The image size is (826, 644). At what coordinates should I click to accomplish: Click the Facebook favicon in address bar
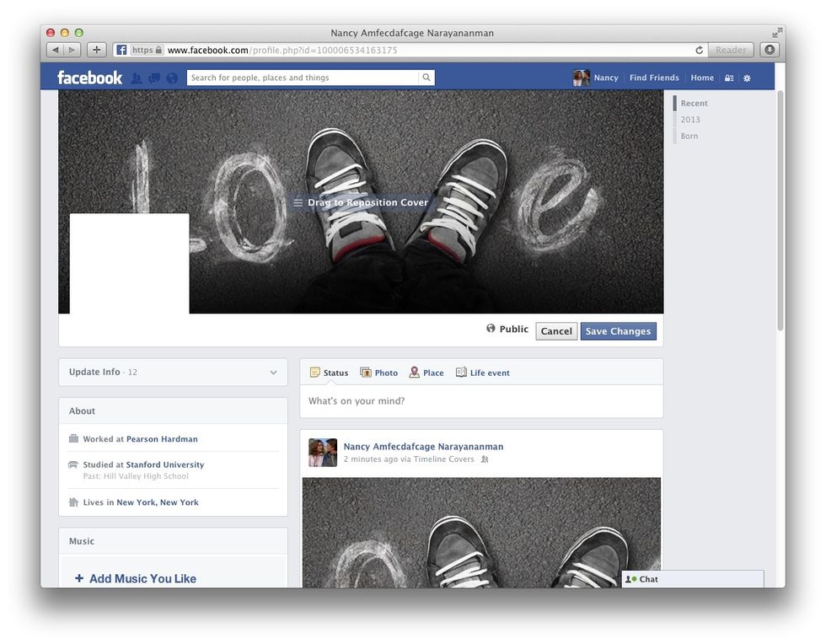(121, 50)
